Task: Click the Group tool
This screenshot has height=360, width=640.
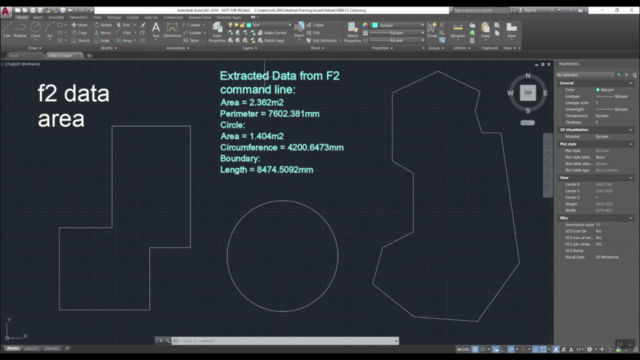Action: pos(432,30)
